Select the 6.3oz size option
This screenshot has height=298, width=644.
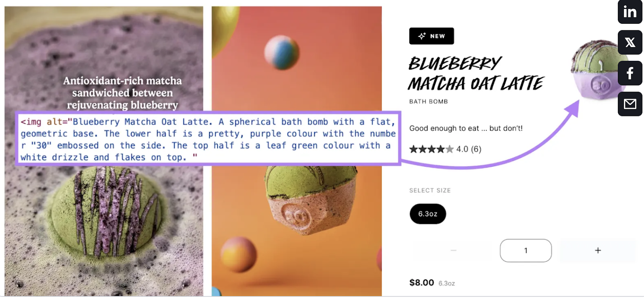pos(428,214)
